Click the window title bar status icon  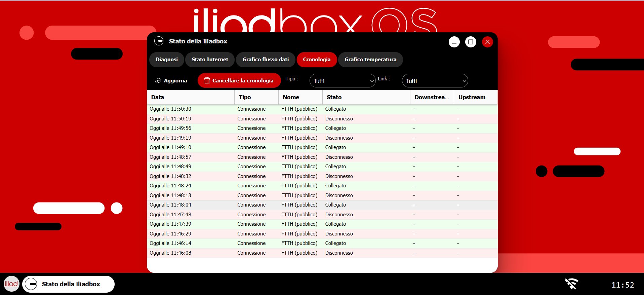(x=159, y=41)
